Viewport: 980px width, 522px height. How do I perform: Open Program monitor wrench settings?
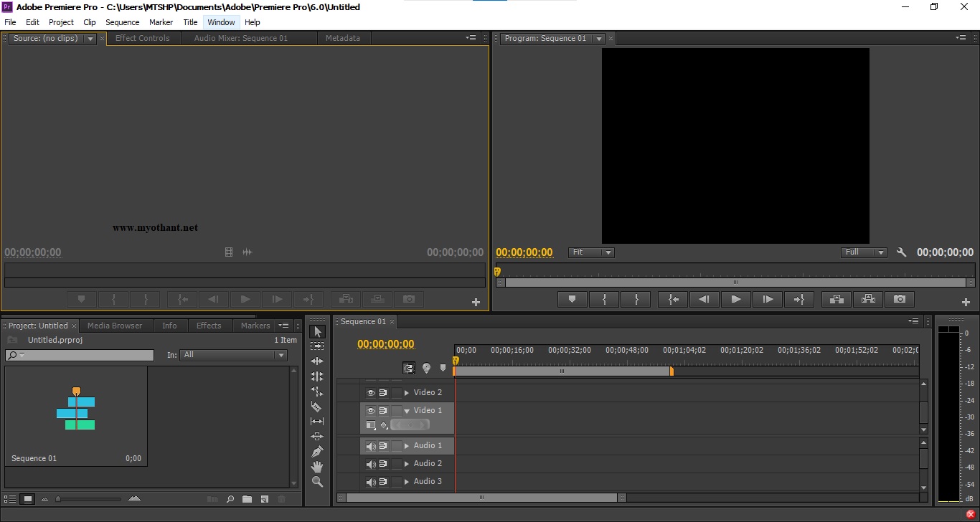pyautogui.click(x=902, y=252)
